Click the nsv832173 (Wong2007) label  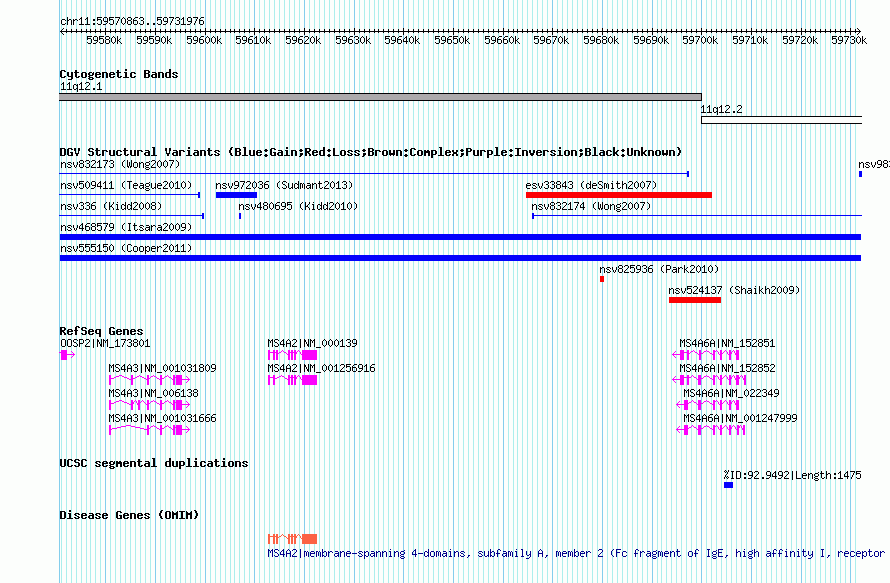(x=120, y=165)
